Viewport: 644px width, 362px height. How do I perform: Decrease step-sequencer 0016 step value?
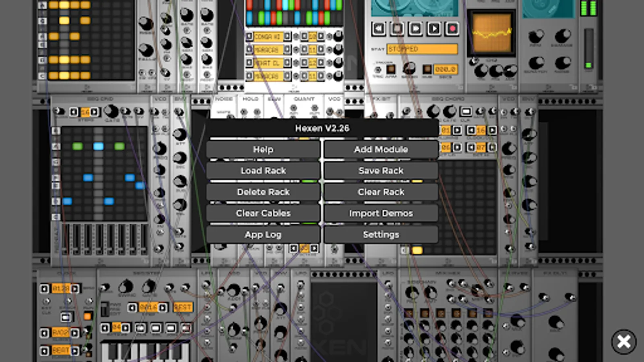132,308
